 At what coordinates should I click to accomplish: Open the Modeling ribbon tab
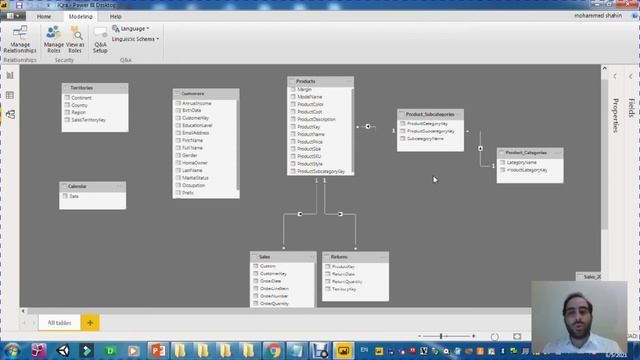(80, 16)
